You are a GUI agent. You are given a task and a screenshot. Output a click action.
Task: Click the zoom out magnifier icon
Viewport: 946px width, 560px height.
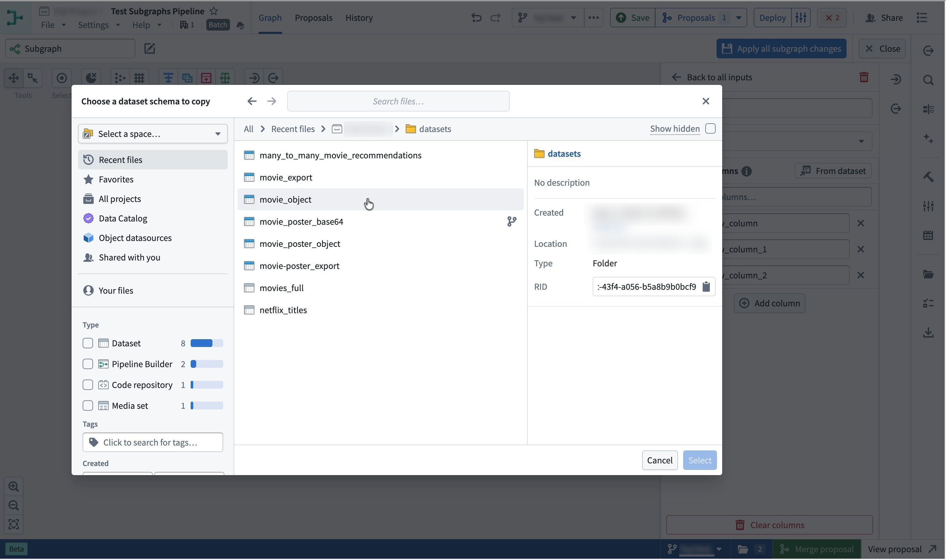click(x=14, y=506)
